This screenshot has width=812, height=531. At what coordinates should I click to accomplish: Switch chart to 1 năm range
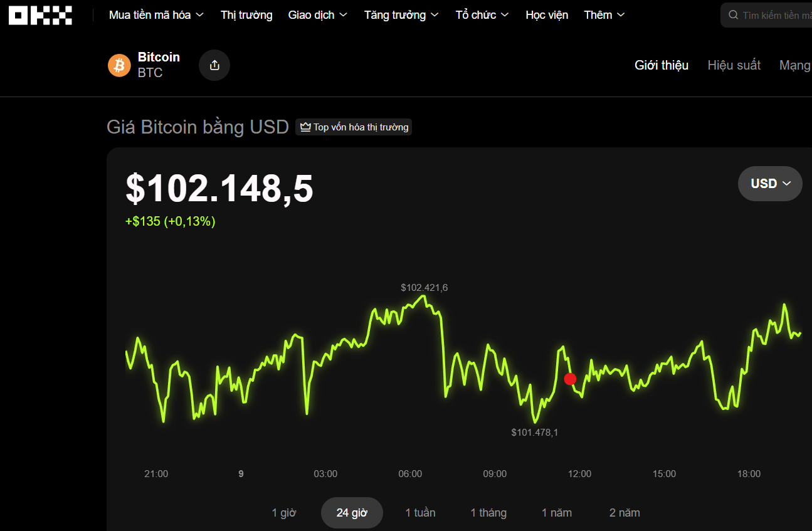pos(556,513)
